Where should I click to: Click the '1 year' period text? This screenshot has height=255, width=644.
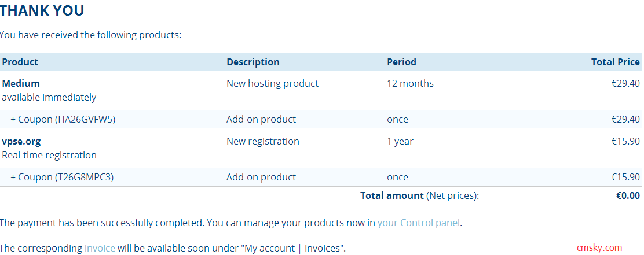coord(399,141)
